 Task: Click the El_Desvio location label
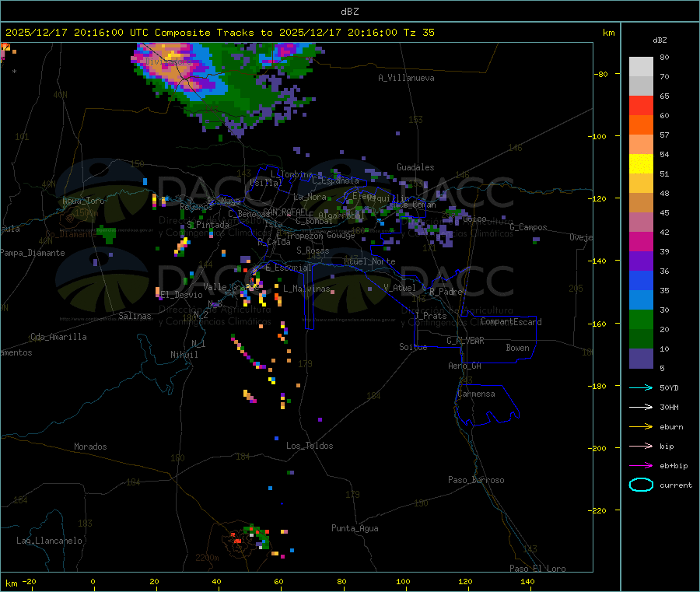pos(181,295)
